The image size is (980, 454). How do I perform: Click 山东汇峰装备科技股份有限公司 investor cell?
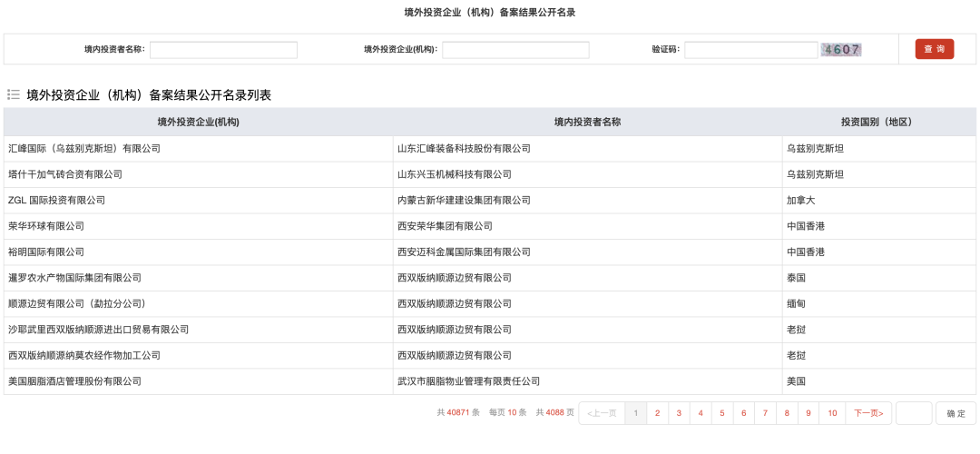click(x=587, y=149)
